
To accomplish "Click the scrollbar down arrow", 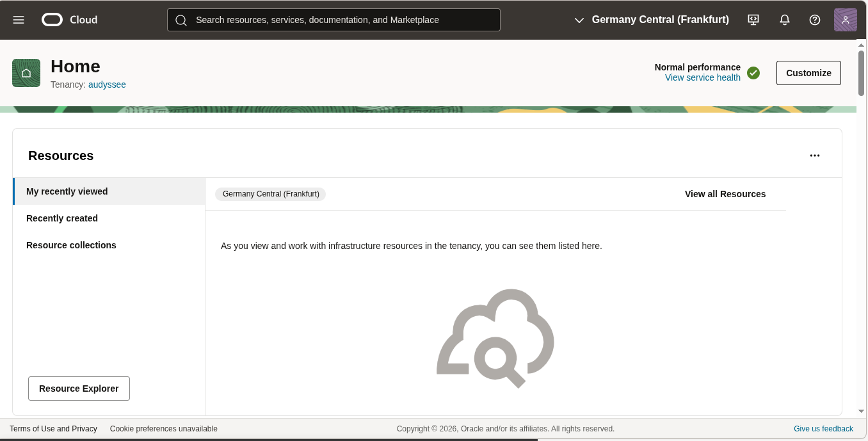I will 861,411.
